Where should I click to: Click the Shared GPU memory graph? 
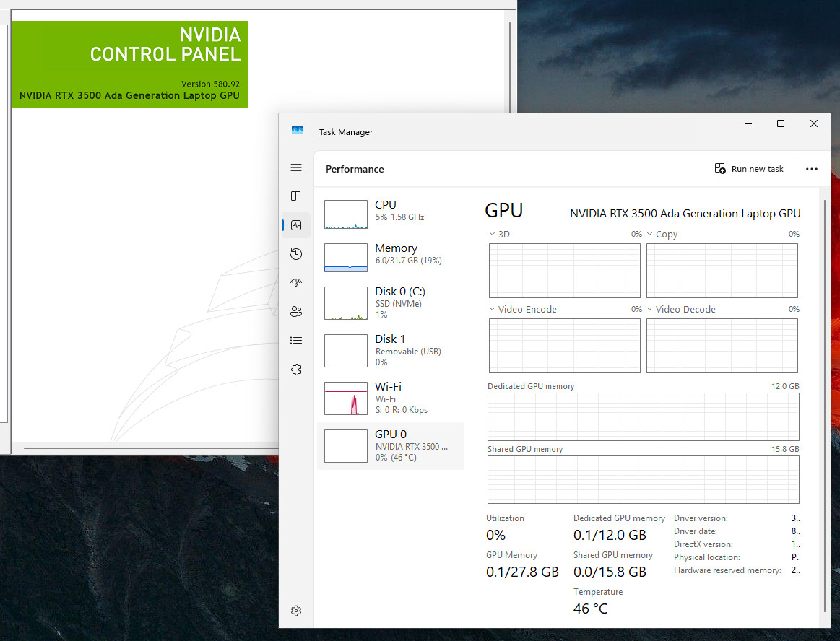click(x=643, y=479)
